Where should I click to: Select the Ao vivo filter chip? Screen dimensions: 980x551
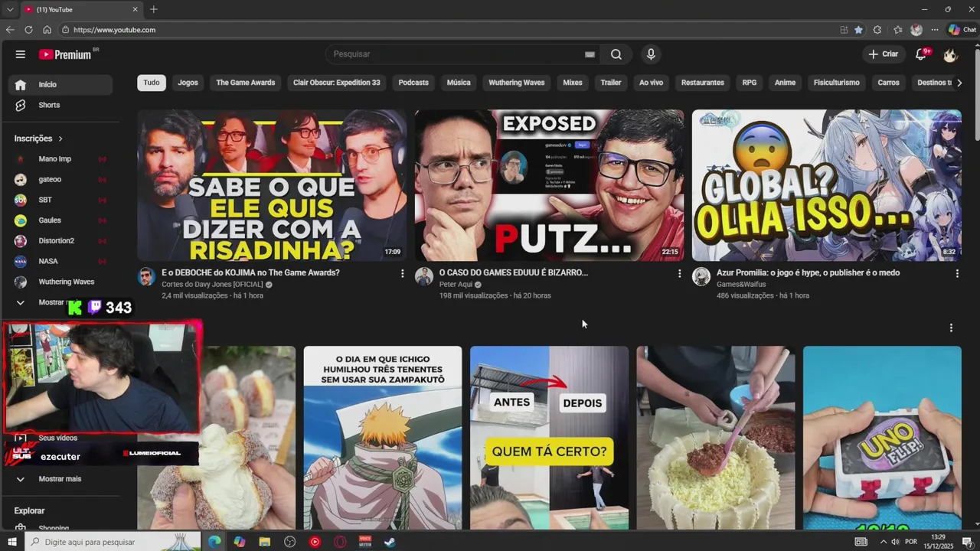pyautogui.click(x=651, y=83)
